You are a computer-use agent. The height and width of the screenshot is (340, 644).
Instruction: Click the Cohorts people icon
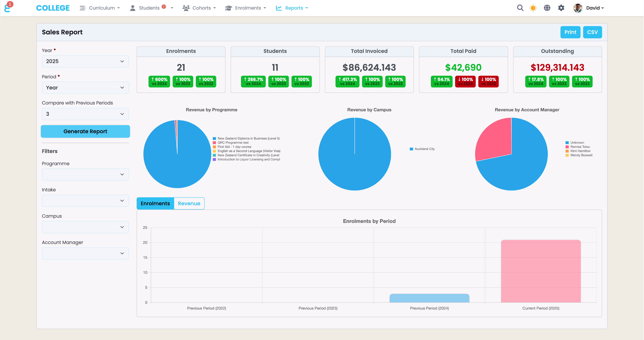coord(186,8)
